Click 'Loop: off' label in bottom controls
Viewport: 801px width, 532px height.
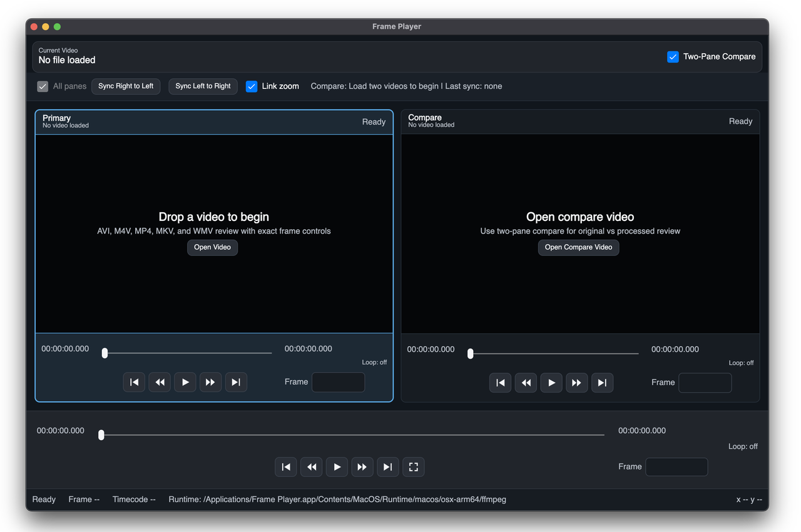[743, 447]
